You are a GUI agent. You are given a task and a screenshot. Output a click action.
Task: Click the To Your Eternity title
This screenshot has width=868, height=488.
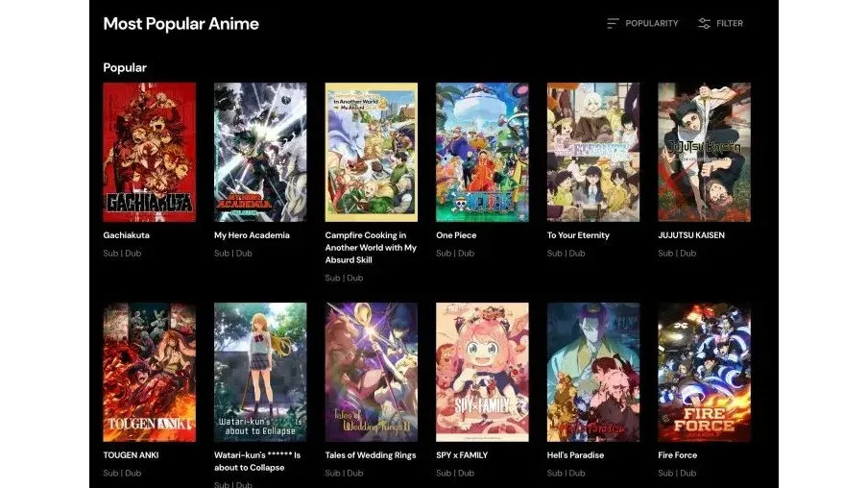(x=578, y=235)
